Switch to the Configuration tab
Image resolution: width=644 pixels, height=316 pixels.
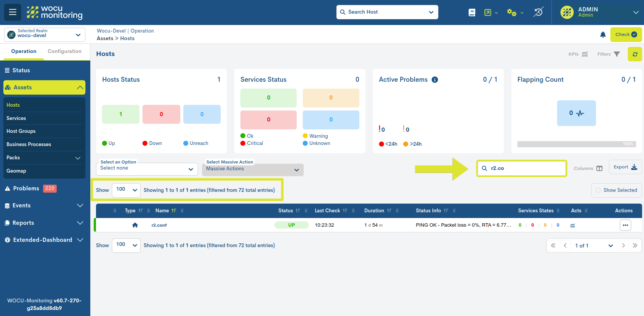click(65, 51)
